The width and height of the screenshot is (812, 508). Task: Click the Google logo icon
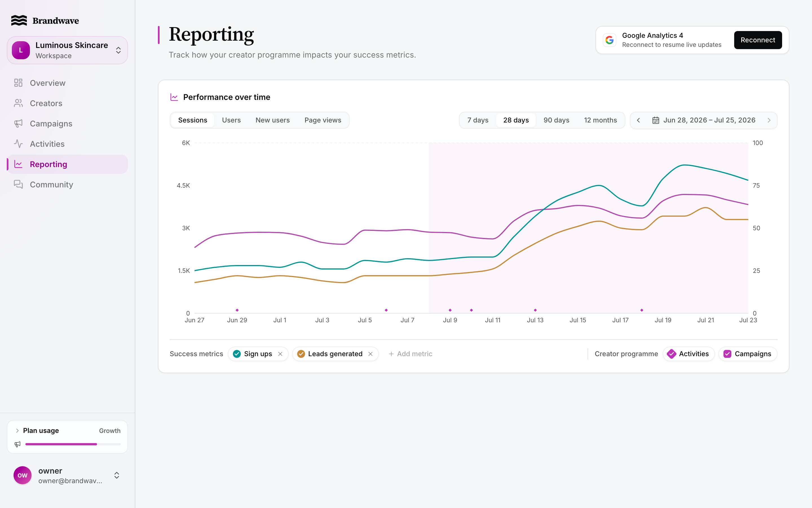pyautogui.click(x=609, y=40)
